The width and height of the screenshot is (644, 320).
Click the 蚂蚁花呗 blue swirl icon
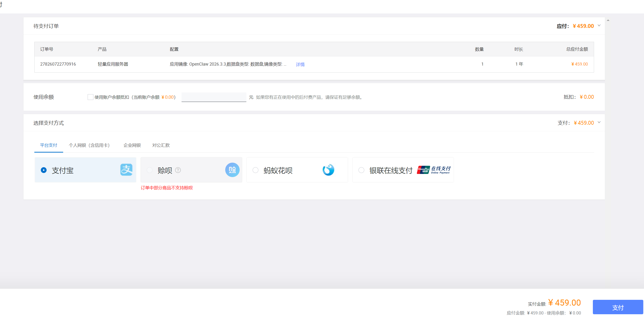pos(328,170)
